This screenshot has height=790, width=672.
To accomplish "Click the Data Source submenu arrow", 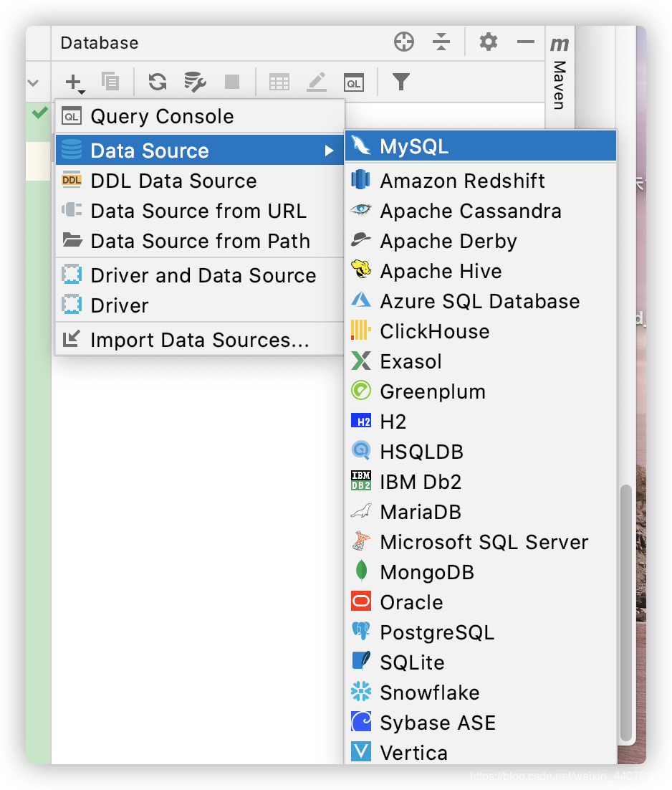I will pos(330,151).
